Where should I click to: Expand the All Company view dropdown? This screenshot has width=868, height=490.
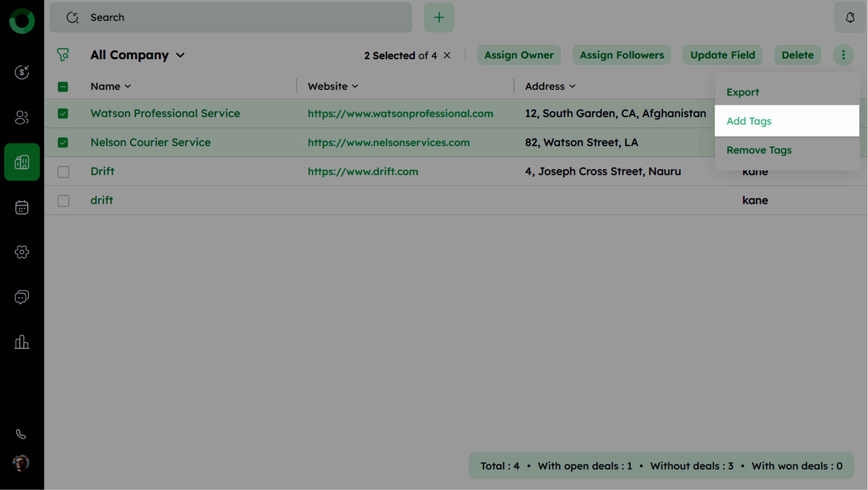coord(180,55)
